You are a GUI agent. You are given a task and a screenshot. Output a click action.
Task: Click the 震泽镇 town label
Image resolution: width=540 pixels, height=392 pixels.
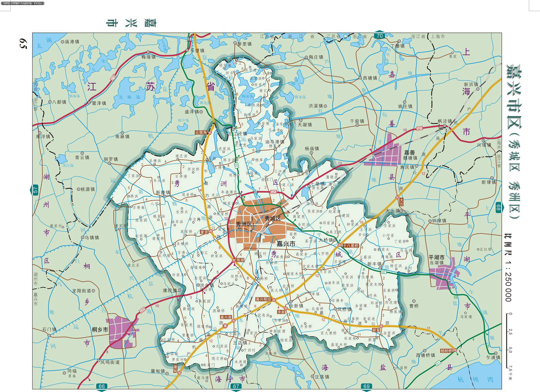[x=99, y=103]
